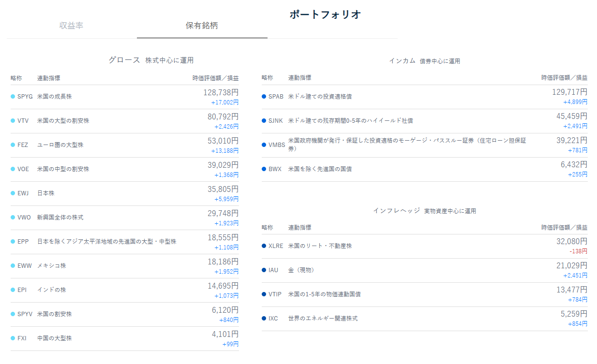
Task: Click the -138円 loss value for XLRE
Action: pos(578,251)
